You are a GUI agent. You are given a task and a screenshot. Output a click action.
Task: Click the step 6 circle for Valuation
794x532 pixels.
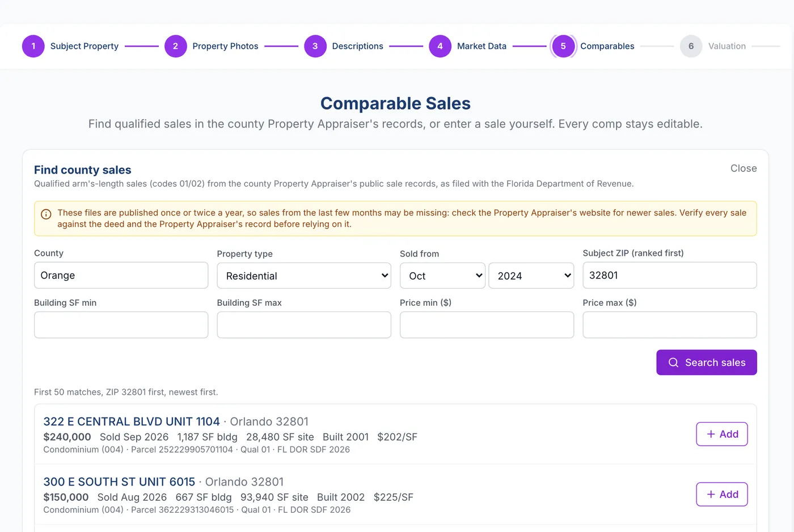pos(691,46)
